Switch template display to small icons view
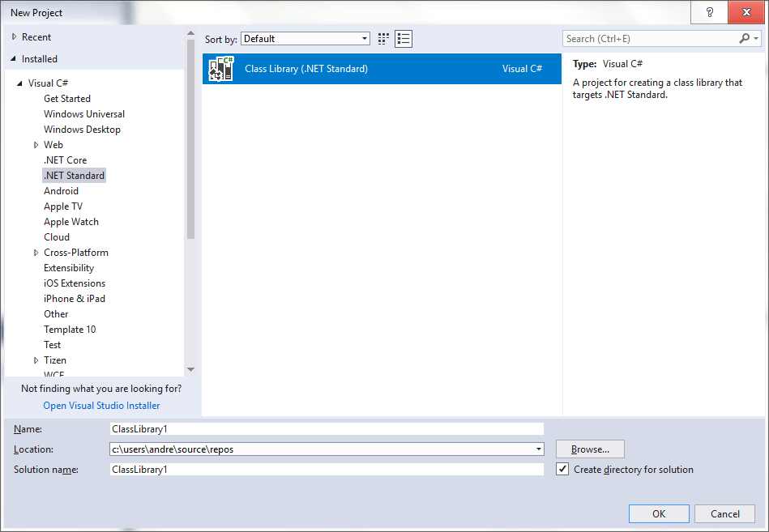Screen dimensions: 769x532 tap(382, 38)
